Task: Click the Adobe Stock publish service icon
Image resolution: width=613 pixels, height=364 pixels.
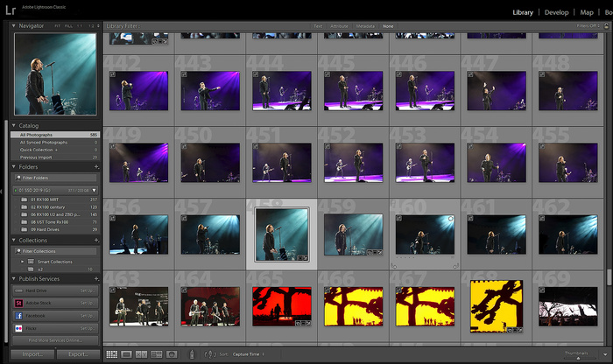Action: (x=18, y=303)
